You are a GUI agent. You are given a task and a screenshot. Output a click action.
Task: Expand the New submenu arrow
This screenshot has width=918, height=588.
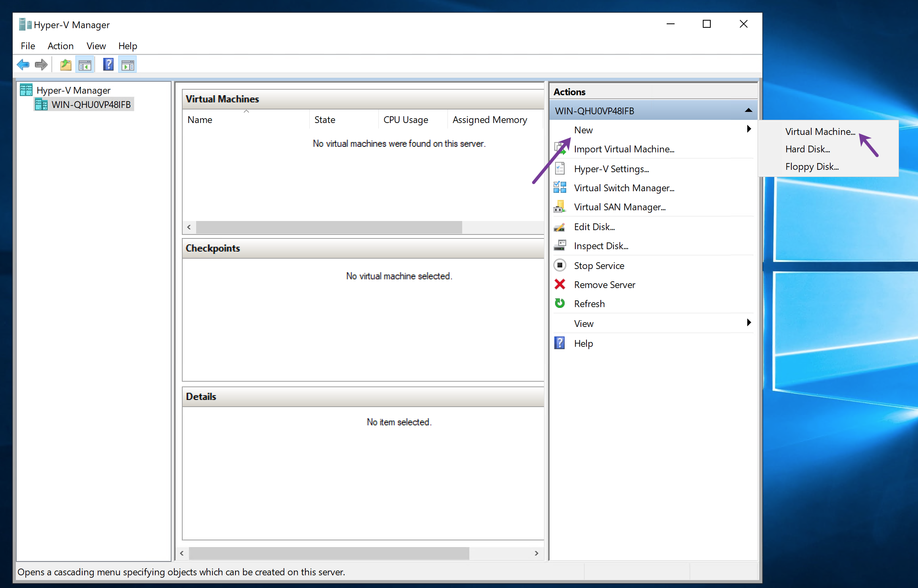point(748,129)
